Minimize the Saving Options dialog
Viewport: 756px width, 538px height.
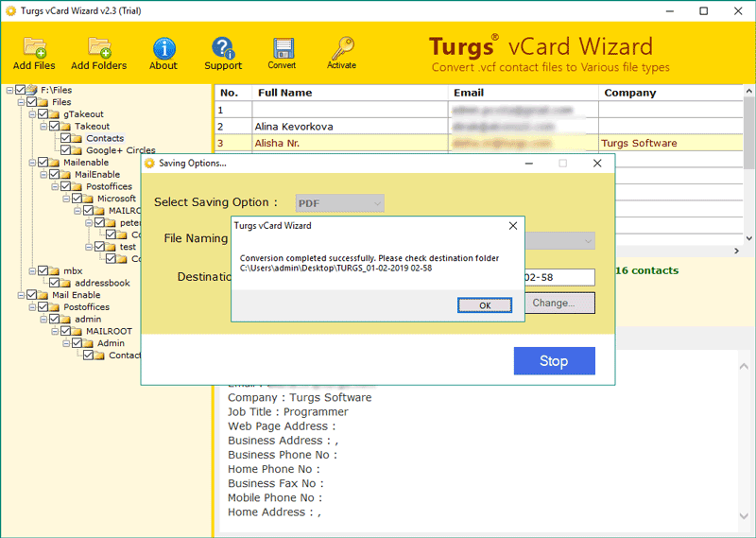coord(529,164)
